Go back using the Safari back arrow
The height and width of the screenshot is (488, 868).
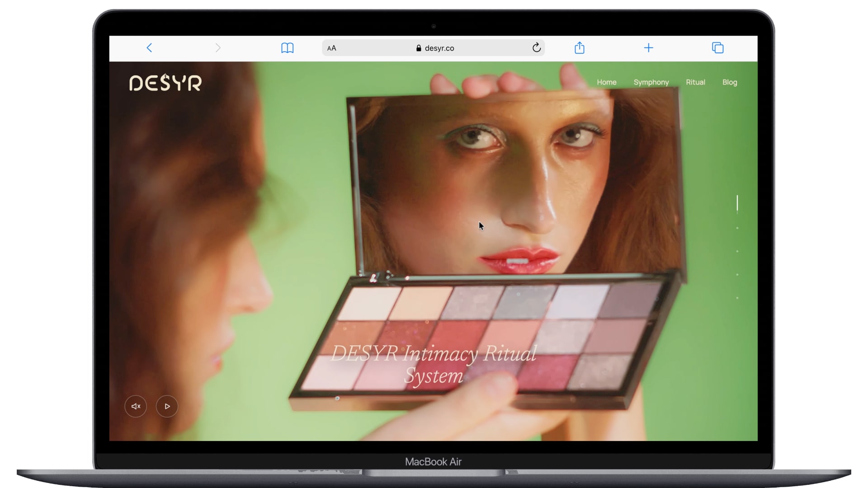[149, 48]
